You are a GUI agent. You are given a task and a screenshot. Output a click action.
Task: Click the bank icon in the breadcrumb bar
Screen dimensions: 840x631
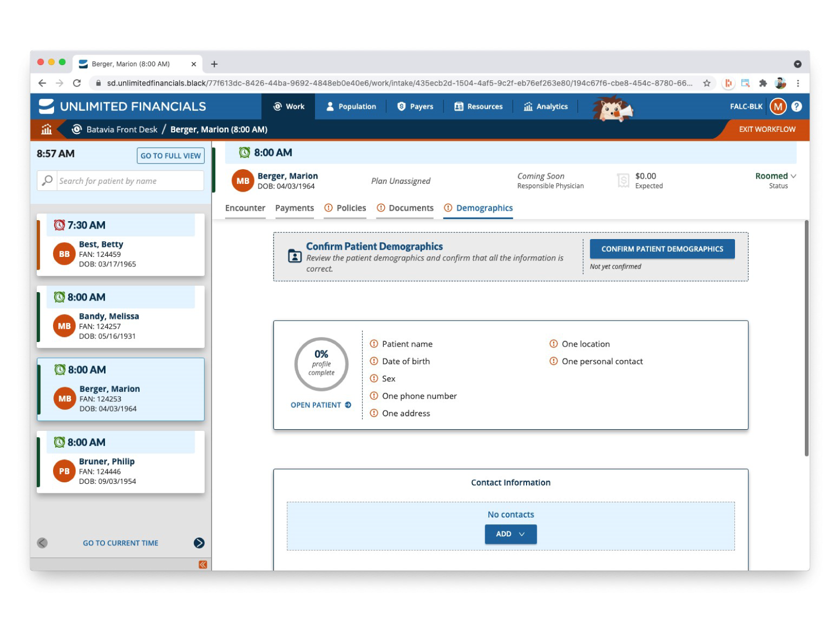pos(46,129)
